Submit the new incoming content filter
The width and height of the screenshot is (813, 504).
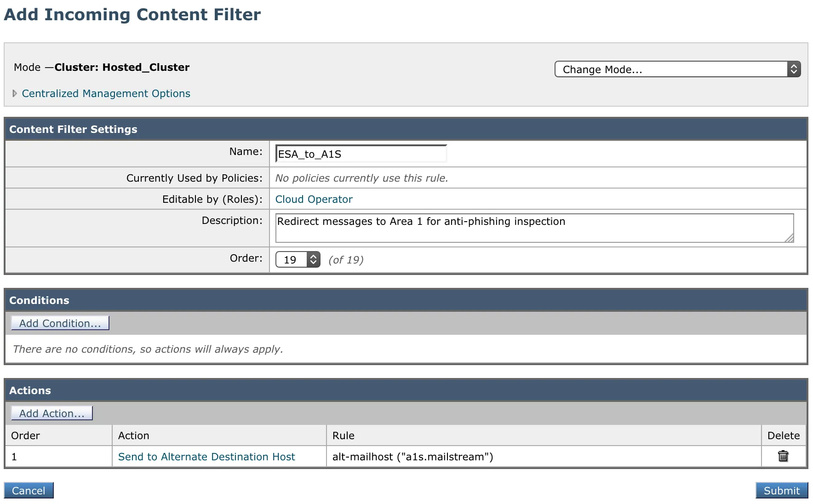click(x=781, y=490)
